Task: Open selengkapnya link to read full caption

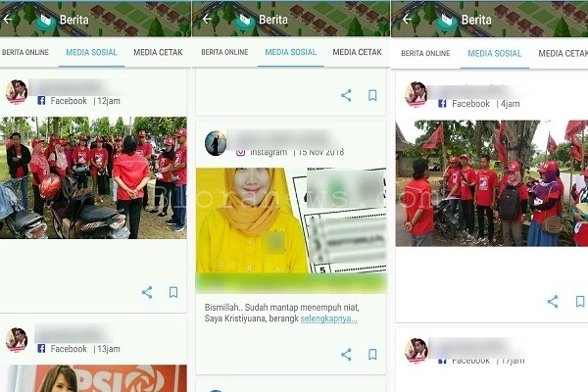Action: pos(329,318)
